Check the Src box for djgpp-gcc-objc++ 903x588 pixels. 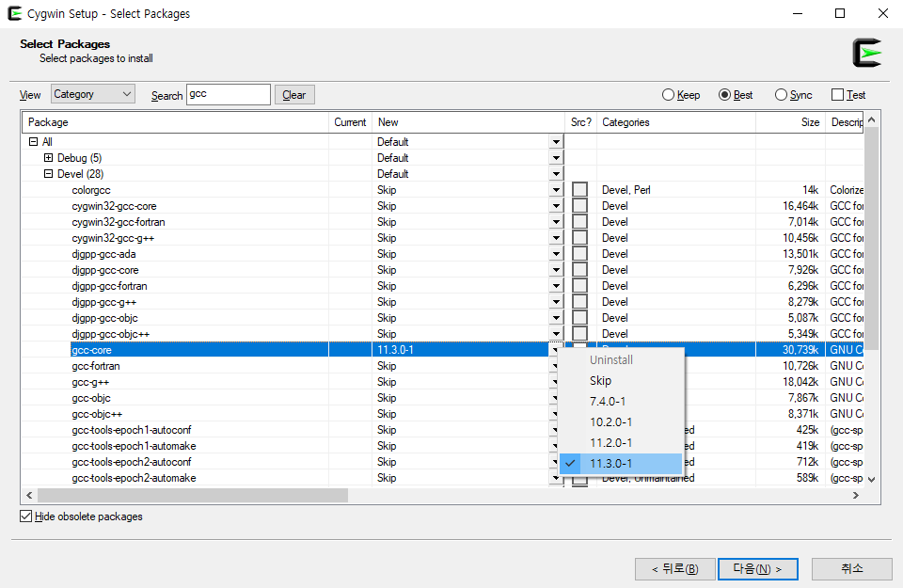(x=580, y=333)
